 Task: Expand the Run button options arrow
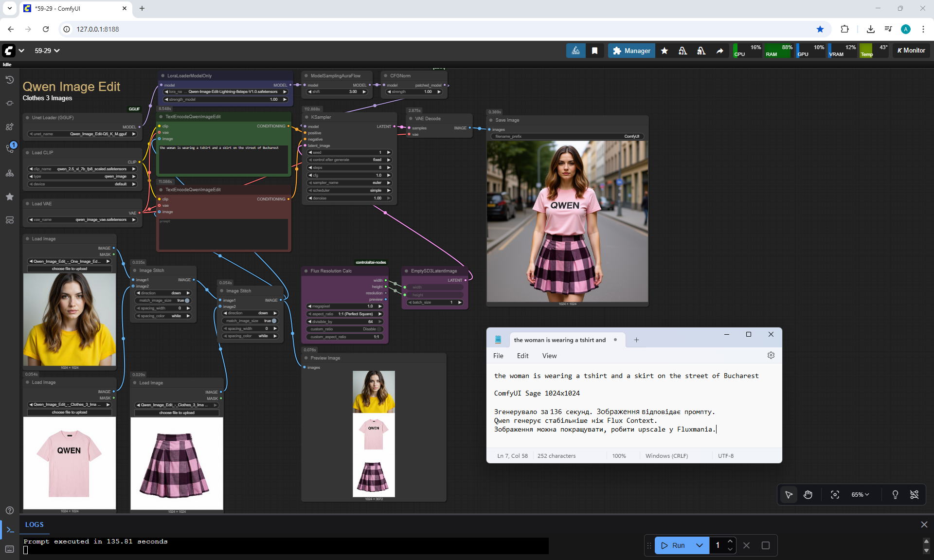pos(700,545)
